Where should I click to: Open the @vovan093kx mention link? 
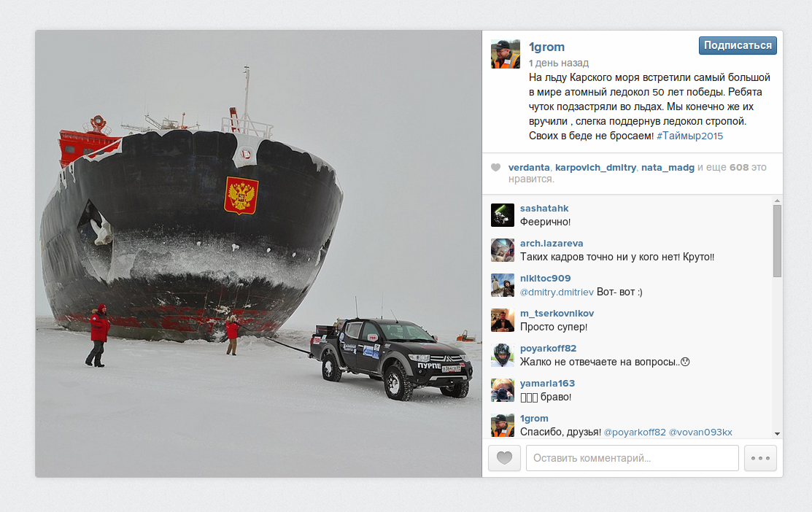point(700,433)
